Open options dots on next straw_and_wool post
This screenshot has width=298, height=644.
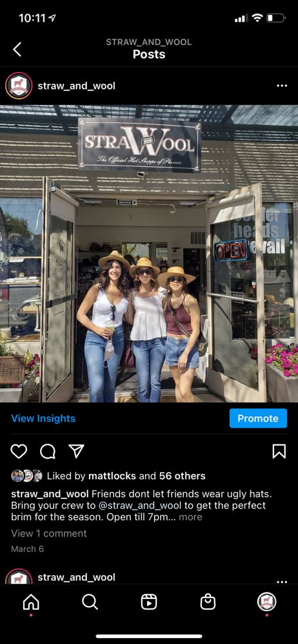[x=282, y=581]
